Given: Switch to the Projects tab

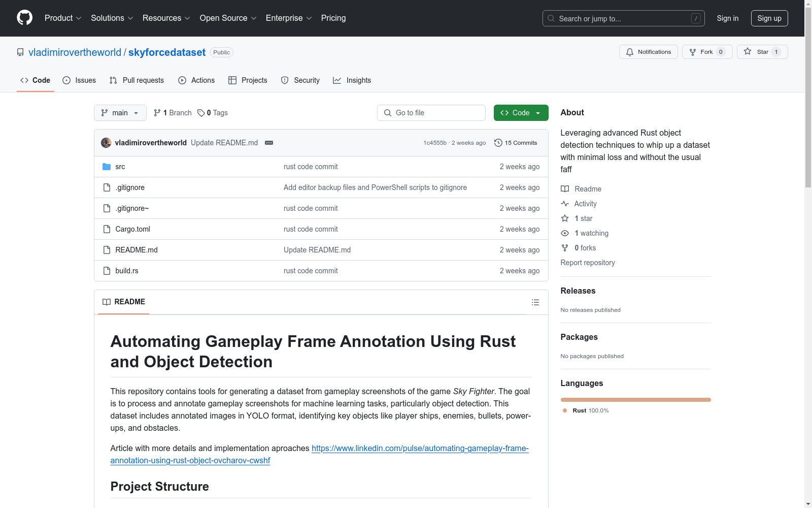Looking at the screenshot, I should click(x=248, y=80).
